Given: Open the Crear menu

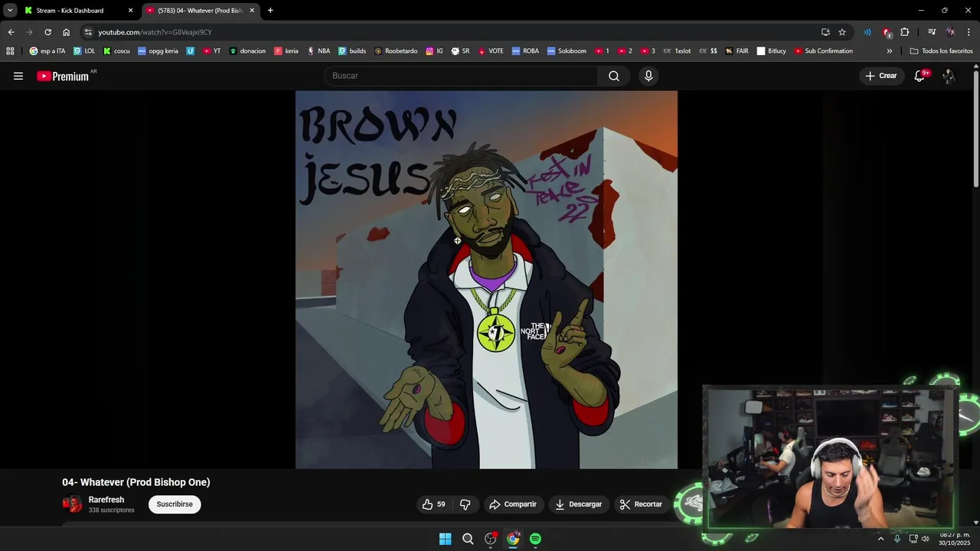Looking at the screenshot, I should point(881,76).
